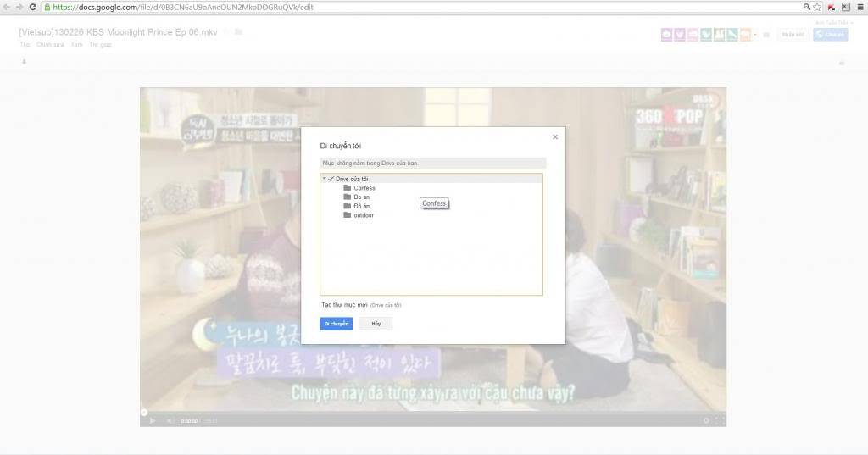Viewport: 868px width, 455px height.
Task: Open the 'Trợ giúp' help menu
Action: pyautogui.click(x=100, y=44)
